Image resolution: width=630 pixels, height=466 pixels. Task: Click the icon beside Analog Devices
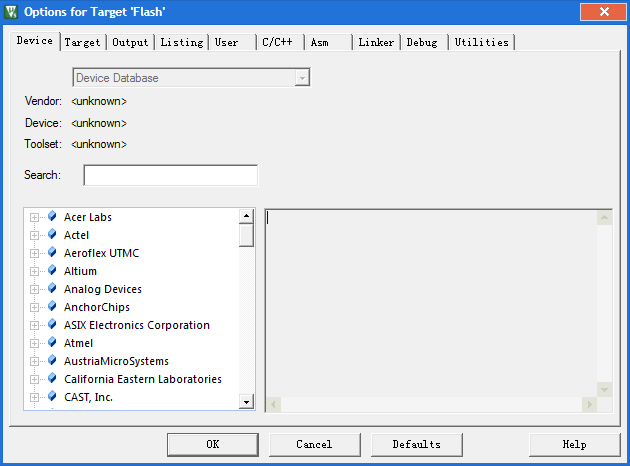pos(52,289)
